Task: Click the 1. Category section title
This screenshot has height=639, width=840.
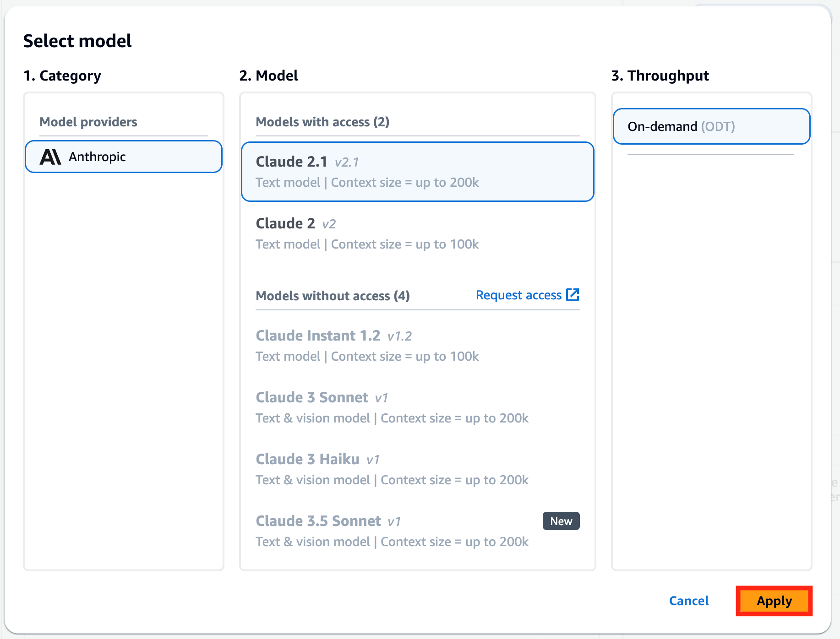Action: [62, 76]
